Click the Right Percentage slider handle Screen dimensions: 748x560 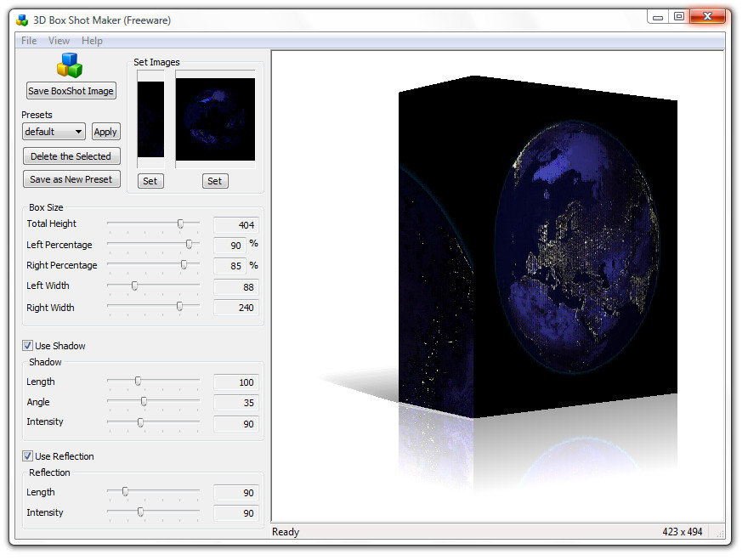(184, 265)
